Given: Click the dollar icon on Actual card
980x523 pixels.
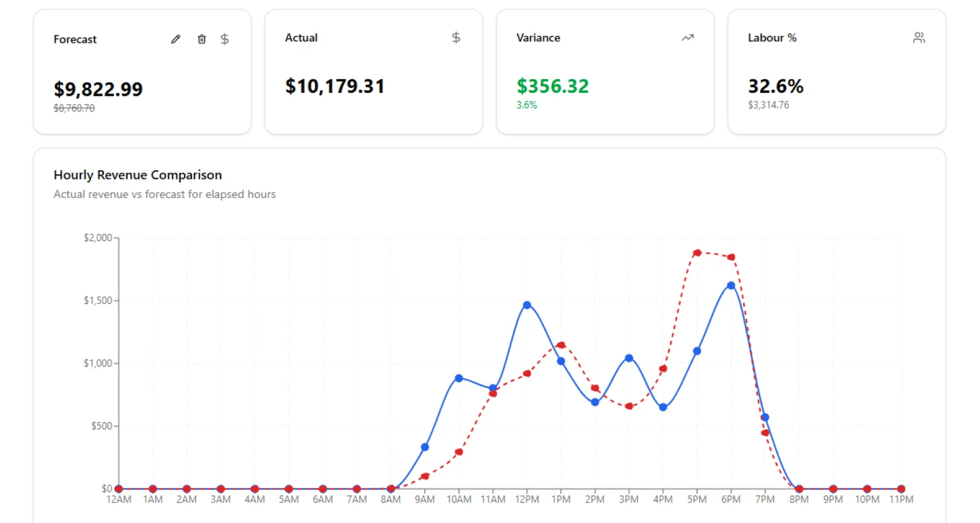Looking at the screenshot, I should (x=456, y=38).
